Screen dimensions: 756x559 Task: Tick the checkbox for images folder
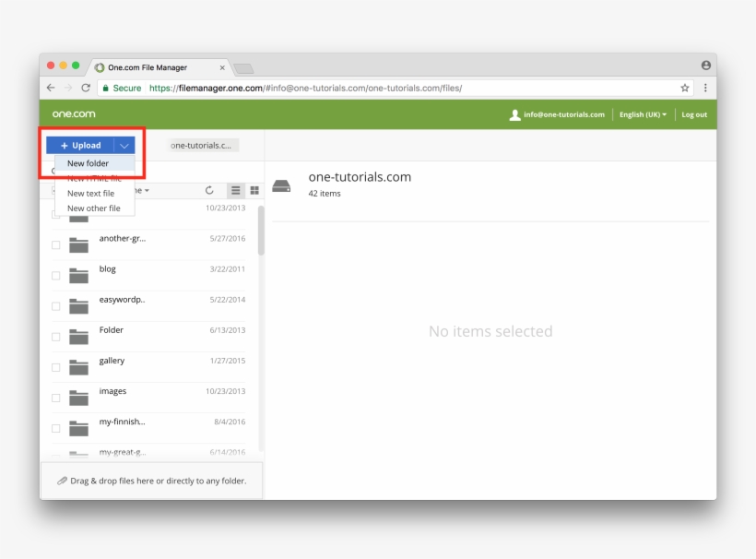[x=56, y=398]
